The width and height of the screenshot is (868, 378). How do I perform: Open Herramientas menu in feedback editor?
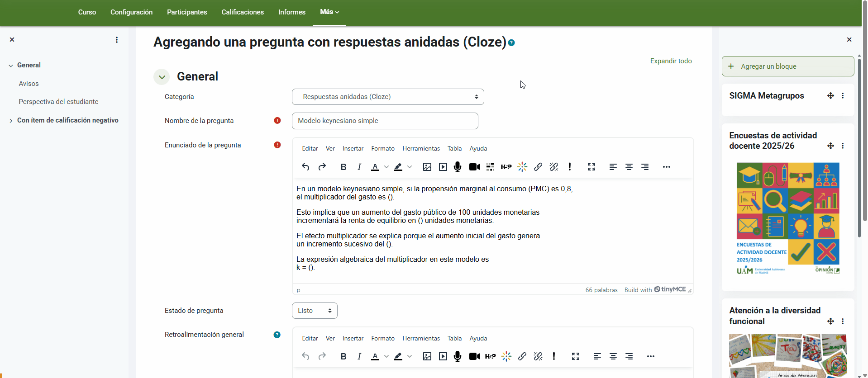tap(421, 338)
